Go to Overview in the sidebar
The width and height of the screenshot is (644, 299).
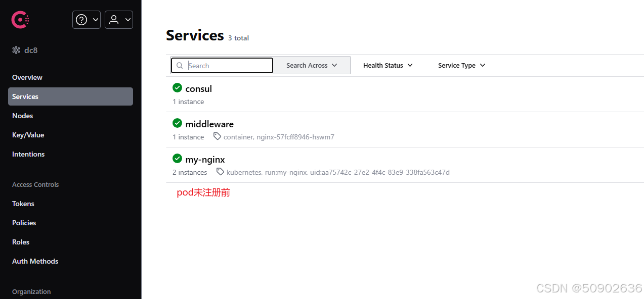(x=70, y=77)
